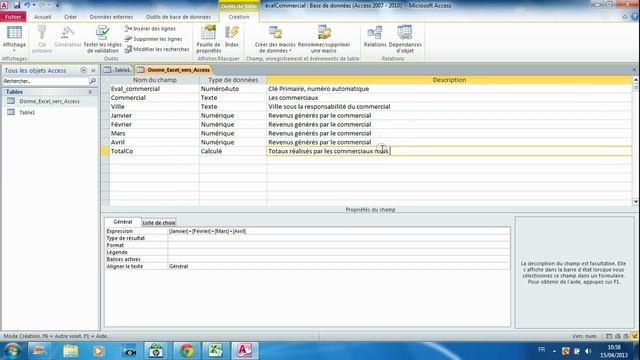This screenshot has width=640, height=360.
Task: Click the Rechercher search box
Action: click(45, 81)
